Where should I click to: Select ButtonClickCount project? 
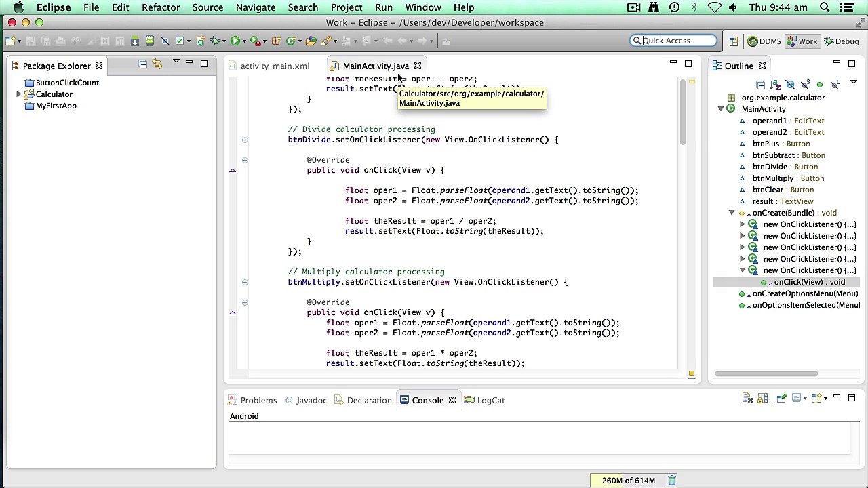[x=67, y=83]
